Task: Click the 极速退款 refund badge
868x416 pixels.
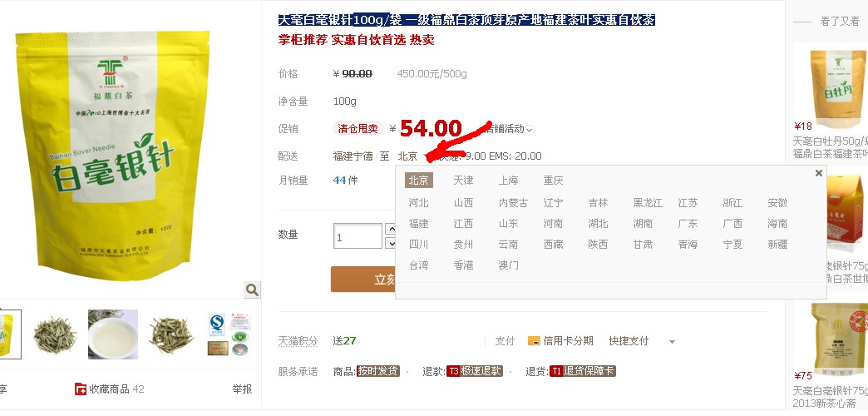Action: 475,371
